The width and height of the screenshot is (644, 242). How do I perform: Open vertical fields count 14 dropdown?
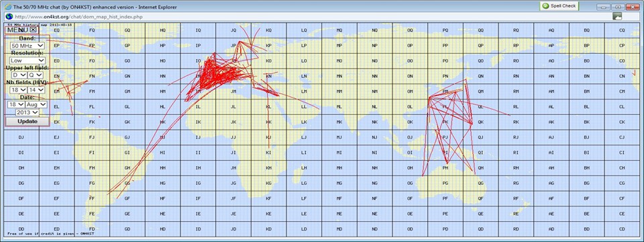[x=36, y=89]
